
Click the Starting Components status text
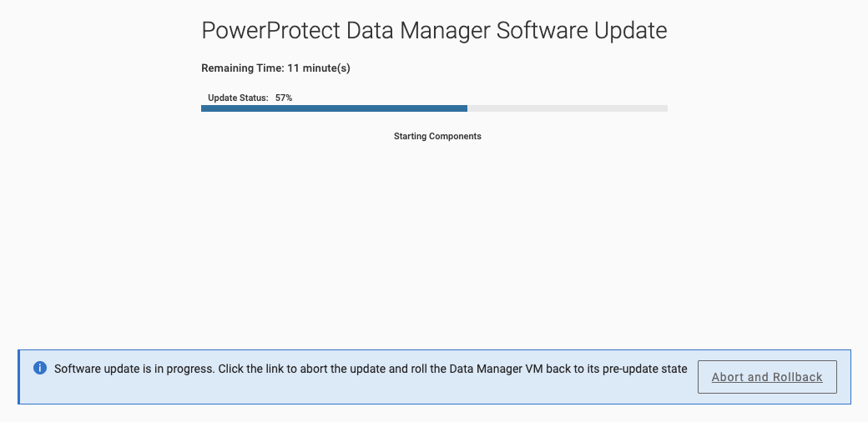pos(437,136)
